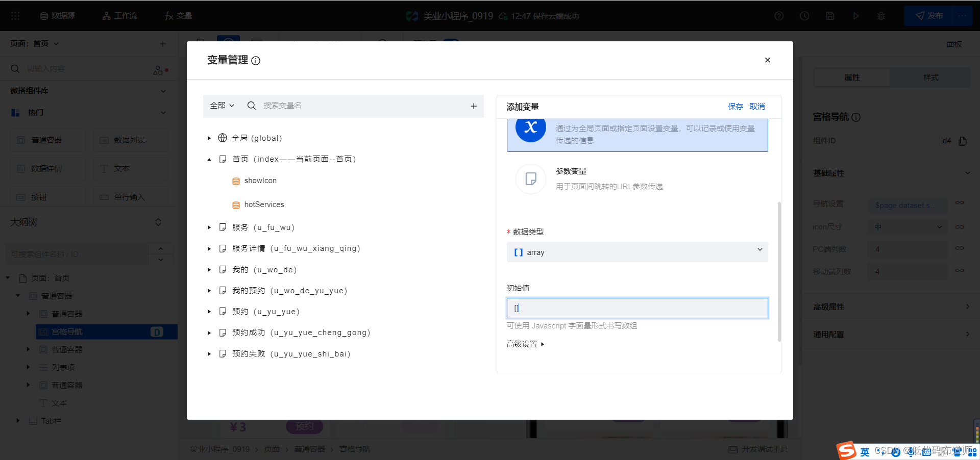Expand the 预约成功 node
Viewport: 980px width, 460px height.
(x=209, y=333)
